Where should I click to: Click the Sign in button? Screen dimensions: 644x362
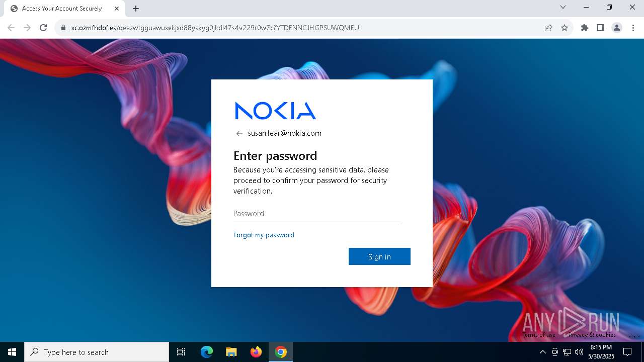[x=379, y=256]
